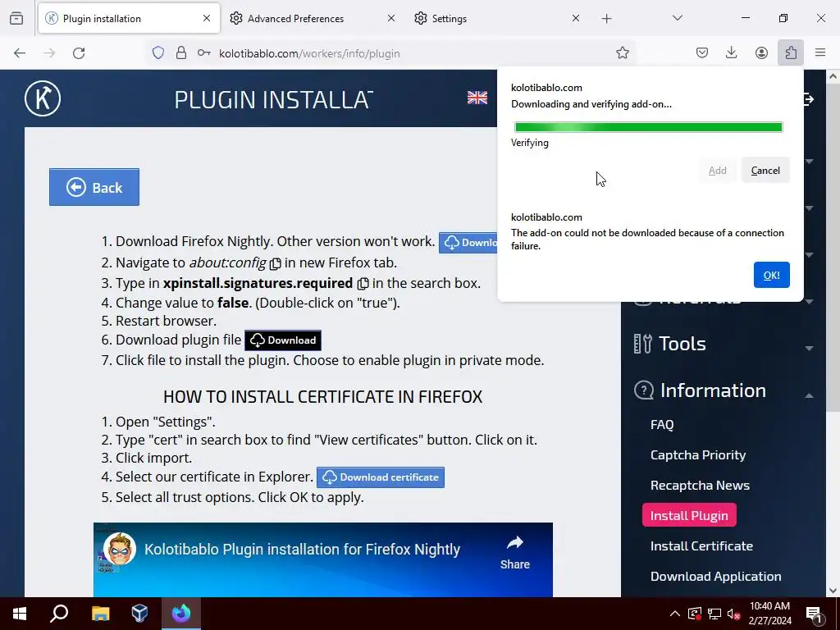Screen dimensions: 840x630
Task: Open the Firefox View tab list icon
Action: pyautogui.click(x=16, y=18)
